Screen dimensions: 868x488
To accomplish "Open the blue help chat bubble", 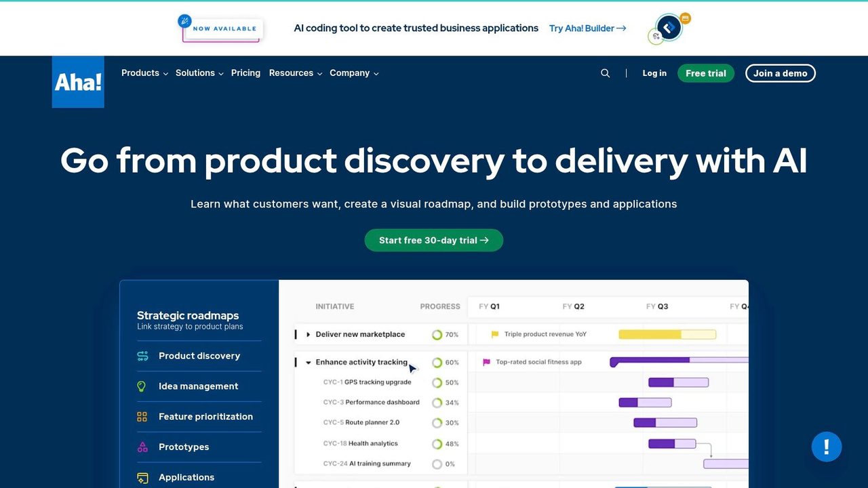I will pos(827,447).
